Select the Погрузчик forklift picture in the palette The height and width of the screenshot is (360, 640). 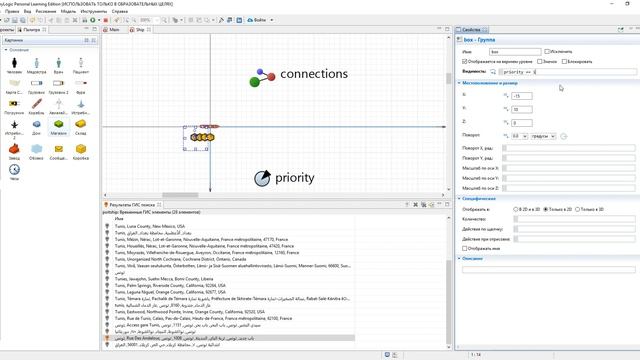(14, 104)
